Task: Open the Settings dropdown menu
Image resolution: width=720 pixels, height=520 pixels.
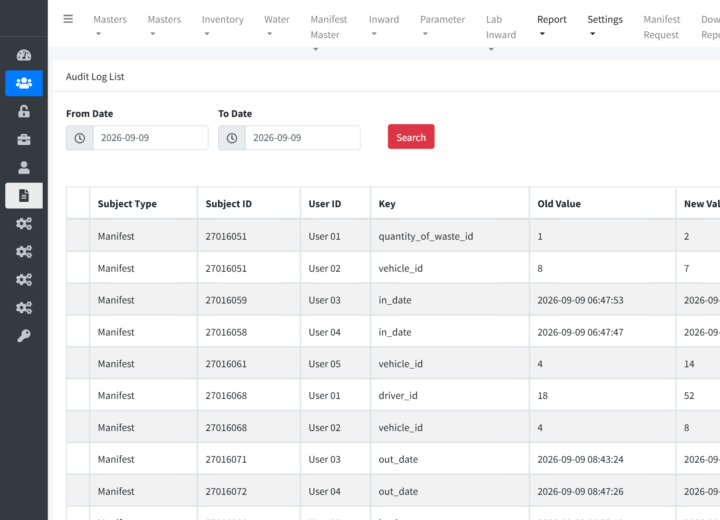Action: (x=605, y=26)
